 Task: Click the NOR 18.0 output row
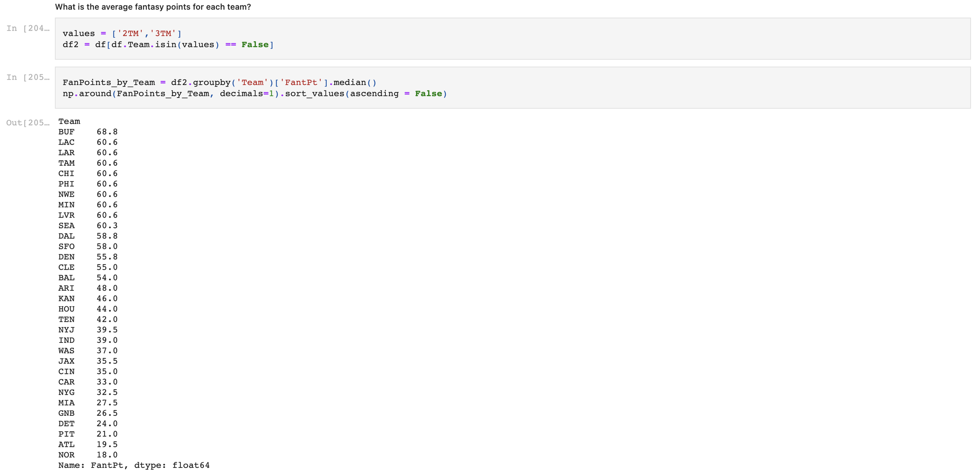click(x=88, y=455)
